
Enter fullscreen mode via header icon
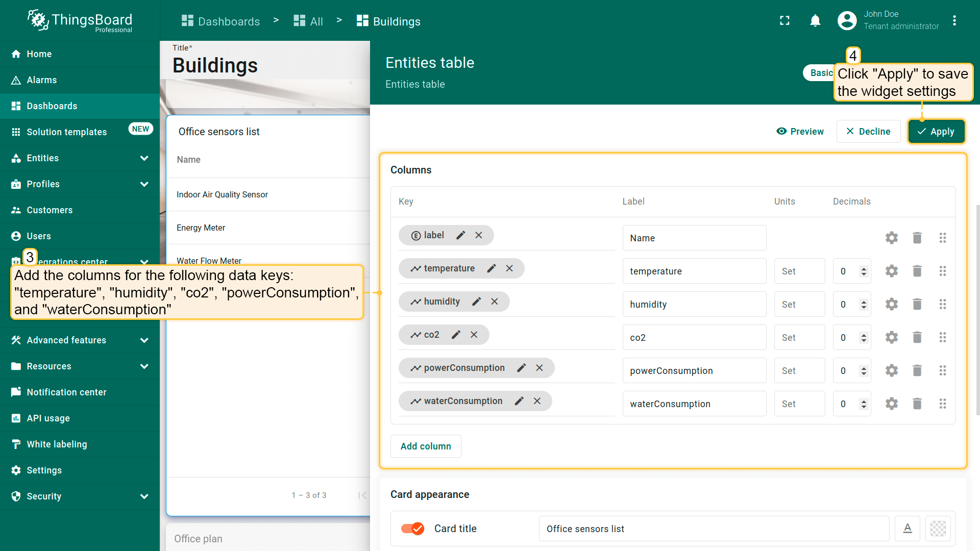[785, 20]
